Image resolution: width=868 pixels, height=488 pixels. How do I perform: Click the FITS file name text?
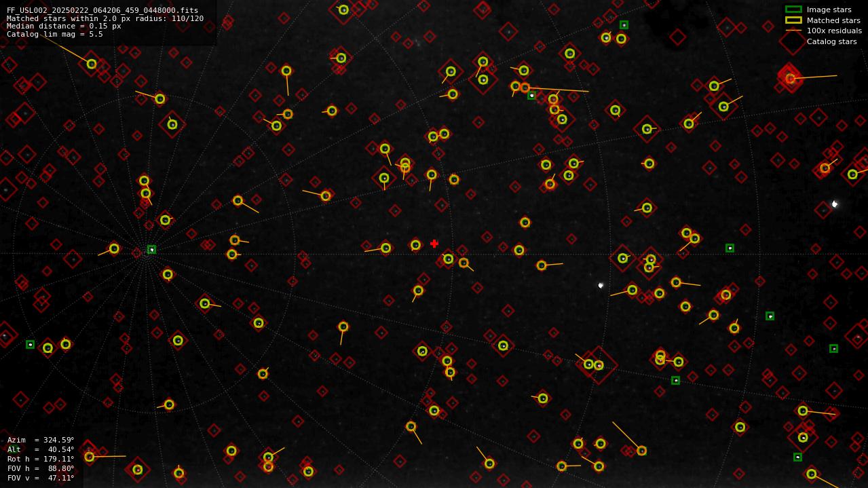[102, 10]
